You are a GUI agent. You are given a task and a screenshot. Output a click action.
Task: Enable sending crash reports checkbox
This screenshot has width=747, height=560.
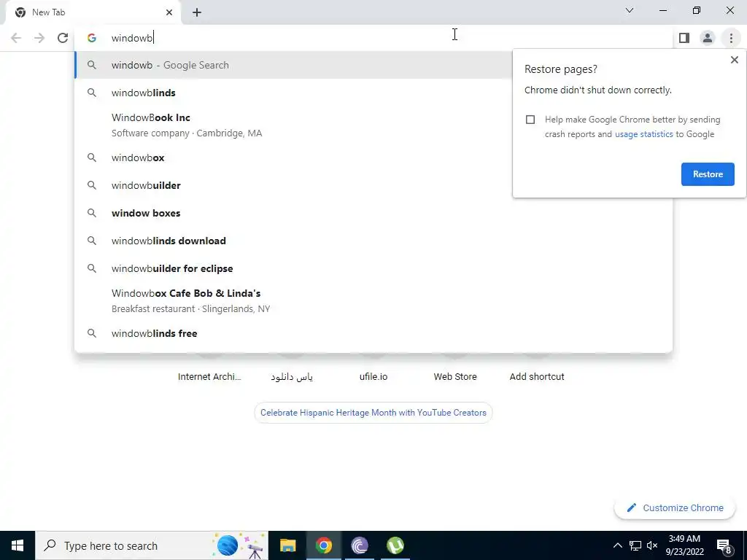pyautogui.click(x=530, y=120)
